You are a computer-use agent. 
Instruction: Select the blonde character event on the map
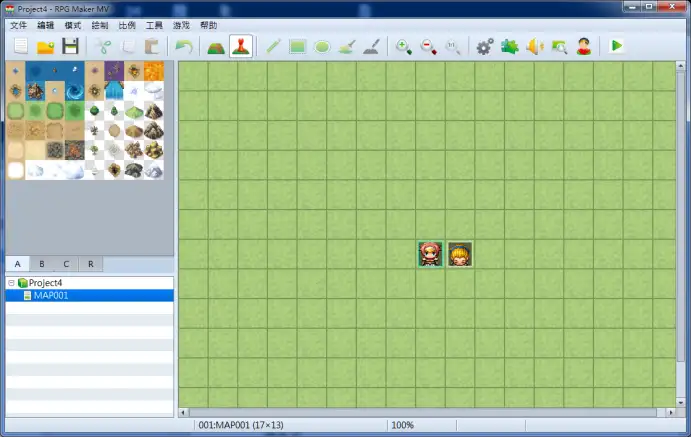click(x=460, y=254)
